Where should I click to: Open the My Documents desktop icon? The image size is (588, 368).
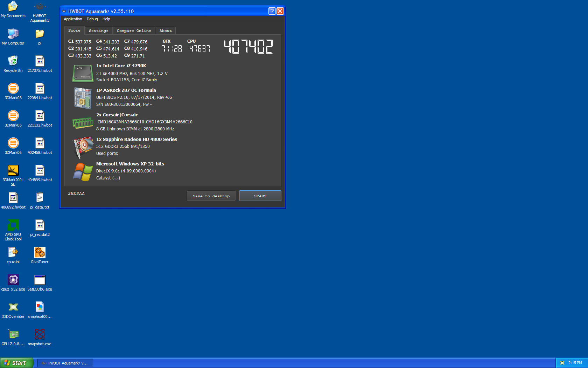click(13, 9)
